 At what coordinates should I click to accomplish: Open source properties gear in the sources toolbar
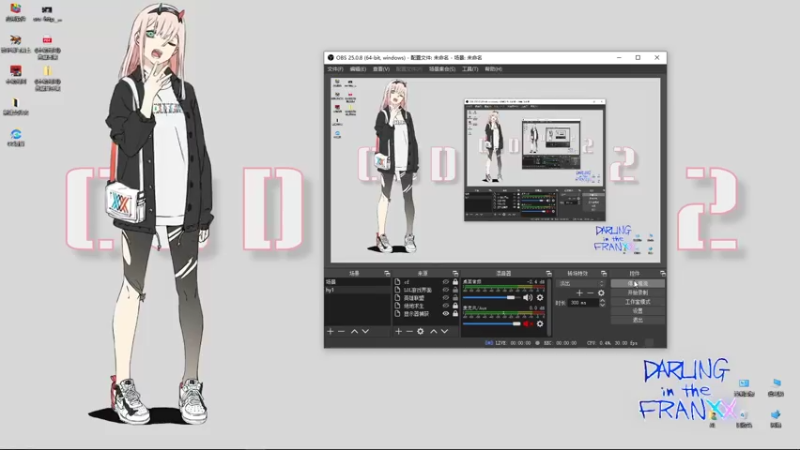coord(420,332)
